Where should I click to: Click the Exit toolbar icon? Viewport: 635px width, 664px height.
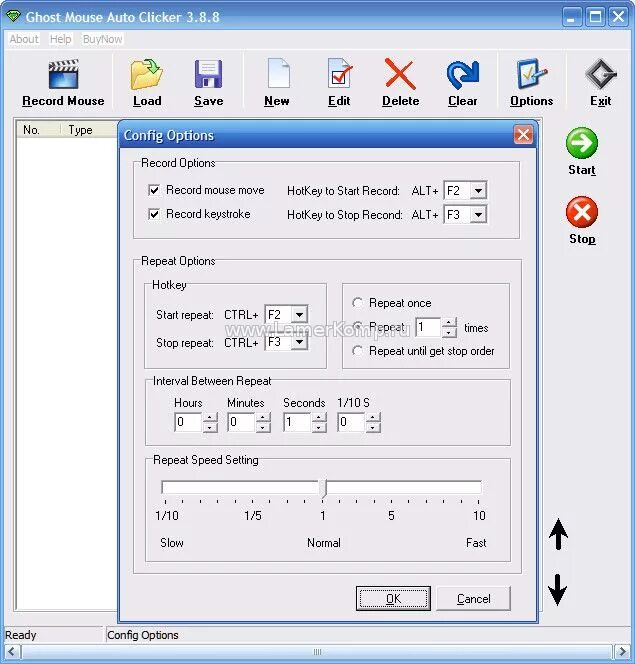[600, 74]
